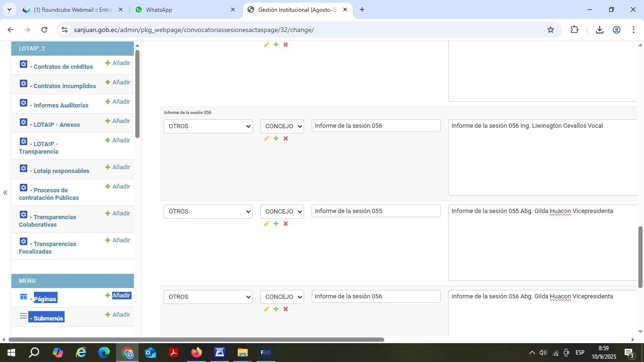This screenshot has width=644, height=362.
Task: Click the title field reading 'Informe de la sesión 055'
Action: coord(376,211)
